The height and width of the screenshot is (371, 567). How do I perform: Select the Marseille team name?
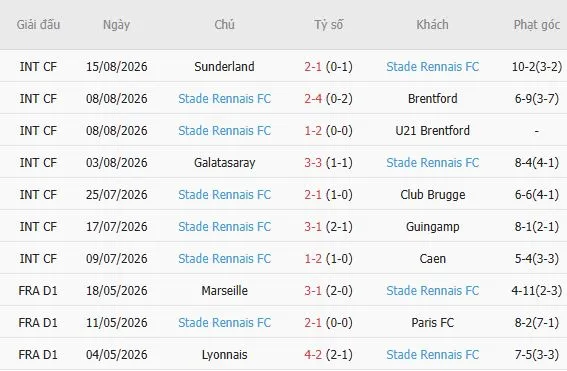pos(225,290)
